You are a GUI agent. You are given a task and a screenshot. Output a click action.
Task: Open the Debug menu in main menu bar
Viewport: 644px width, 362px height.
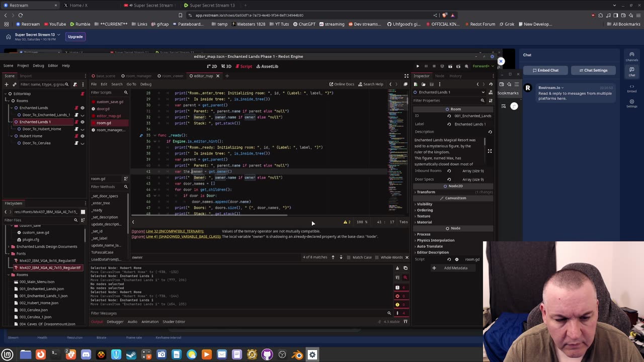tap(38, 65)
